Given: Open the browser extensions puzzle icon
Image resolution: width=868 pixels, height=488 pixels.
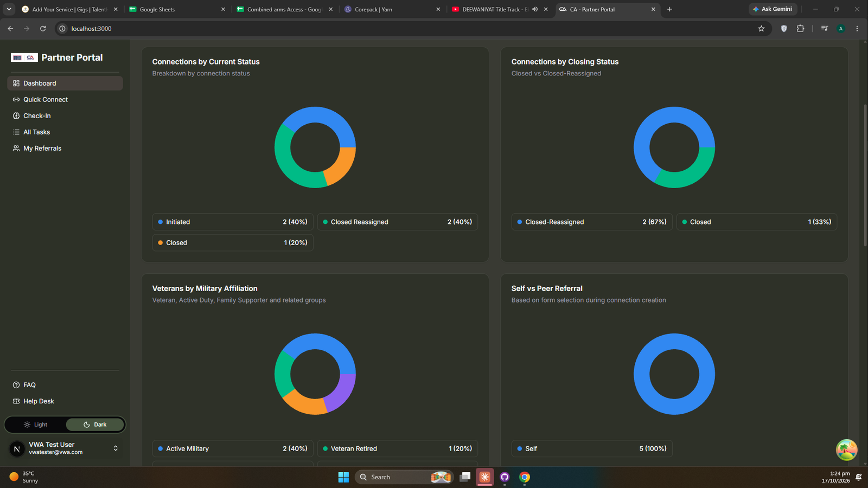Looking at the screenshot, I should pyautogui.click(x=800, y=29).
